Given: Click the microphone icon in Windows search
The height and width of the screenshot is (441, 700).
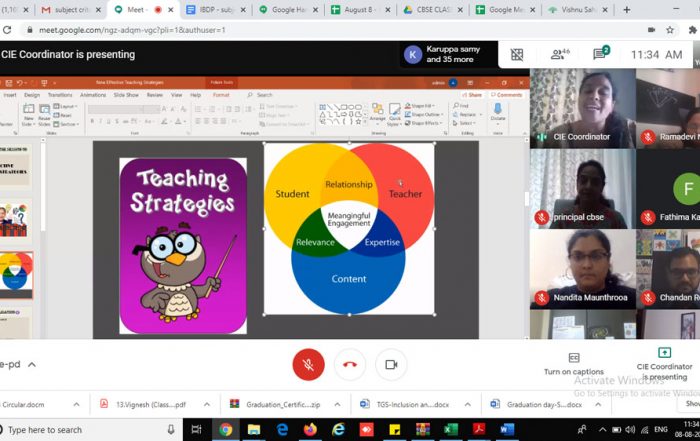Looking at the screenshot, I should (171, 429).
